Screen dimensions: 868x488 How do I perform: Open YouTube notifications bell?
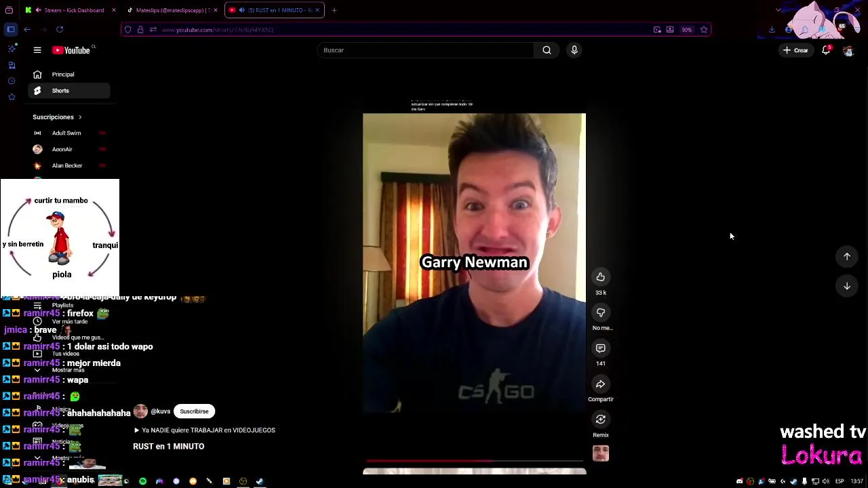click(826, 50)
